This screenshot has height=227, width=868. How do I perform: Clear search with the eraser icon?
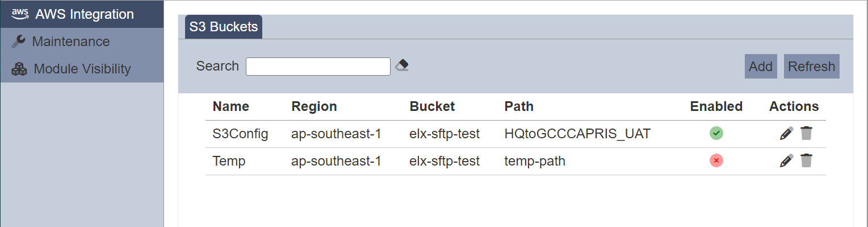[x=402, y=65]
